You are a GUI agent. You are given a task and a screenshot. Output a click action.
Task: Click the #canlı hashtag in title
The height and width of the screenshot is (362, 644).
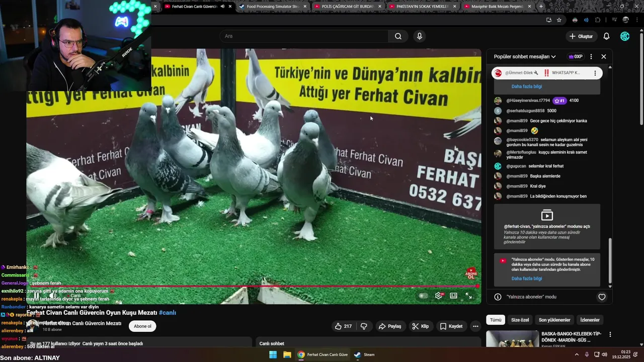tap(168, 313)
